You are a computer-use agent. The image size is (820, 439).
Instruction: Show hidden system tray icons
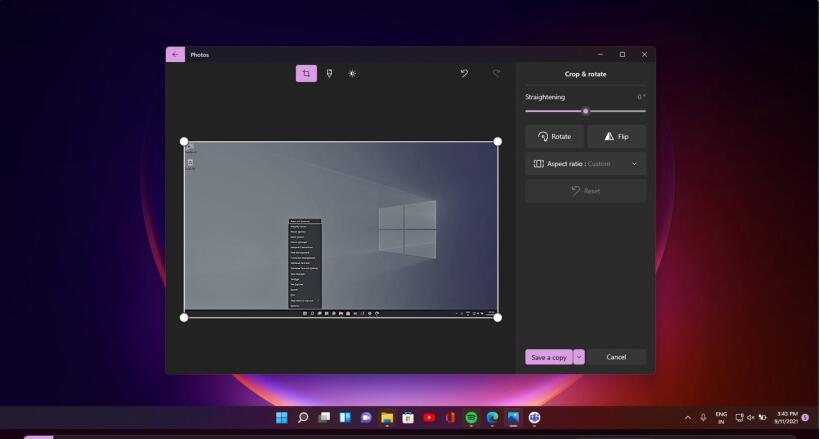click(x=688, y=418)
